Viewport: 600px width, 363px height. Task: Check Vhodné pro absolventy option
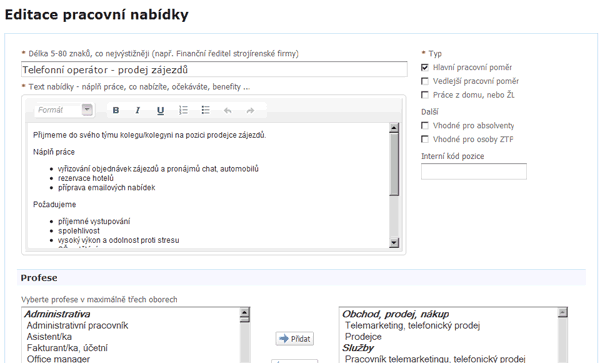coord(425,125)
